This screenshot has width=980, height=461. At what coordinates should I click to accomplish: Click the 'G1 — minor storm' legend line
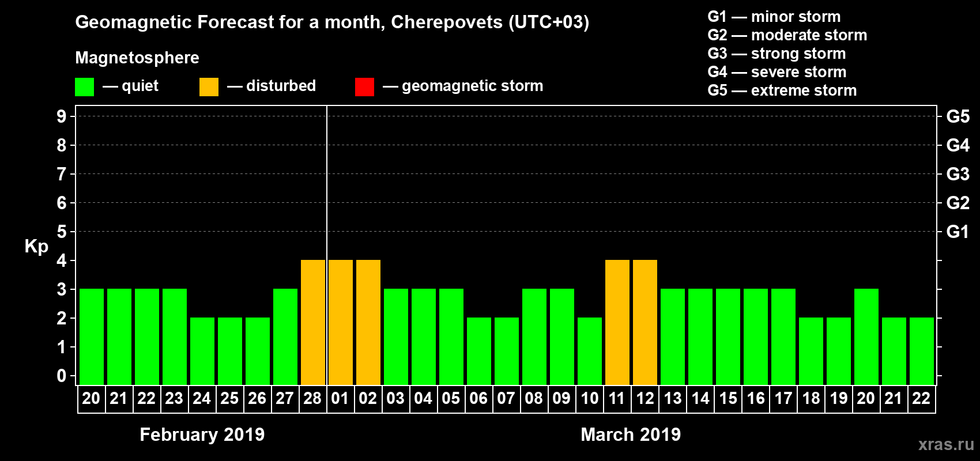774,17
